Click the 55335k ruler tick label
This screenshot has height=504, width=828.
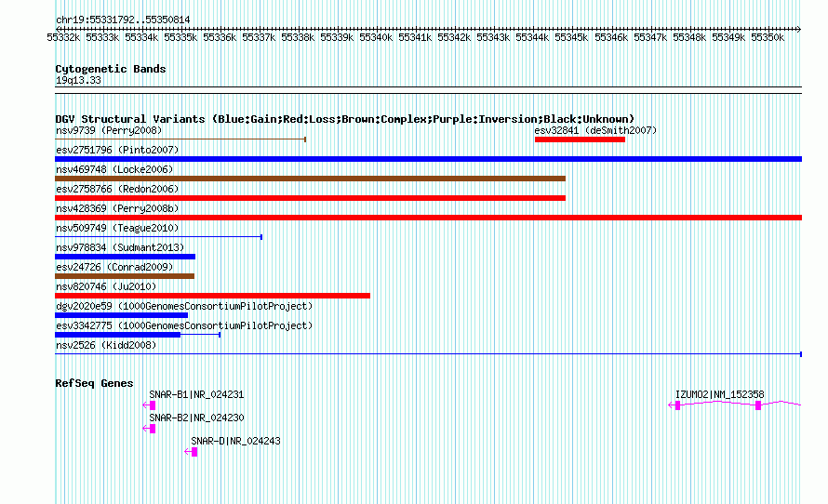(180, 38)
